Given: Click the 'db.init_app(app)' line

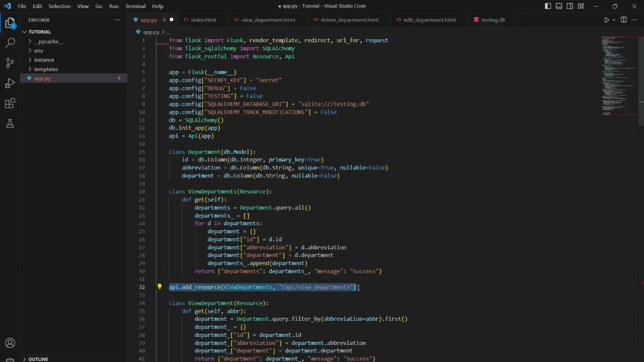Looking at the screenshot, I should point(195,128).
